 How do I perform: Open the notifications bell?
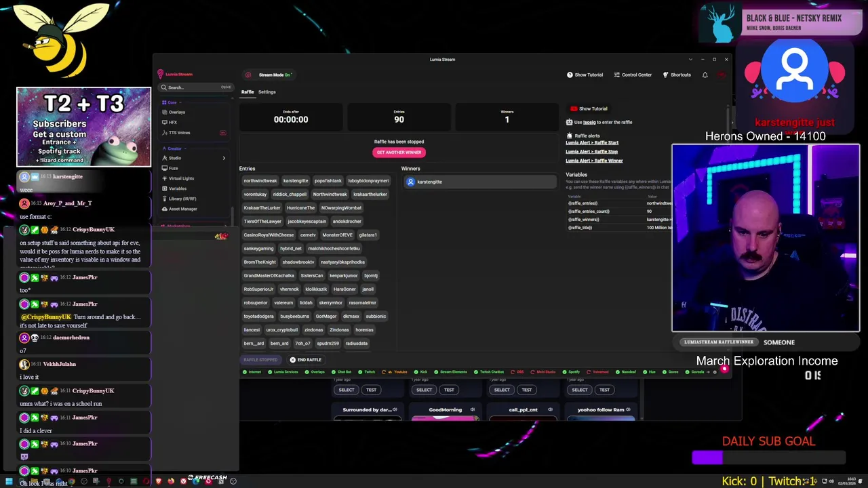tap(705, 75)
